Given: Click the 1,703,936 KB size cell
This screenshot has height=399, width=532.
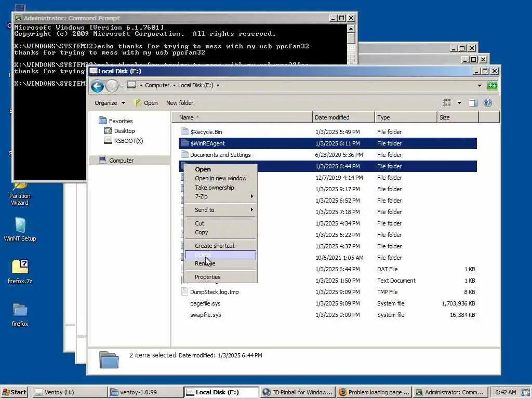Looking at the screenshot, I should click(x=458, y=303).
